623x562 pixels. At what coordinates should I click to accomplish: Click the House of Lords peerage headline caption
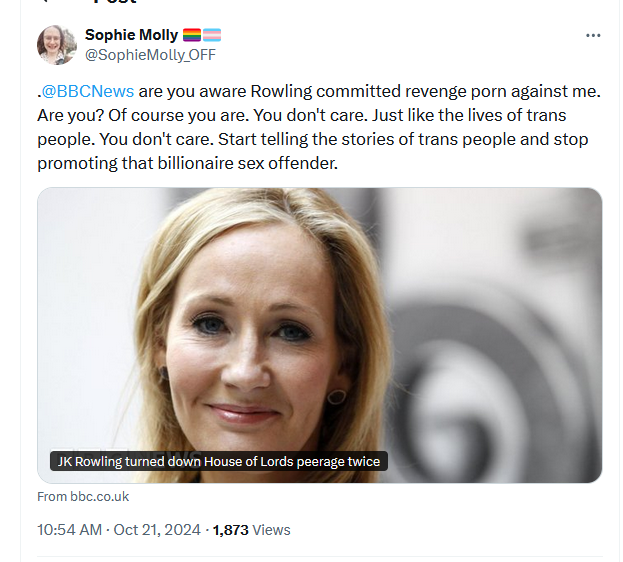[217, 462]
